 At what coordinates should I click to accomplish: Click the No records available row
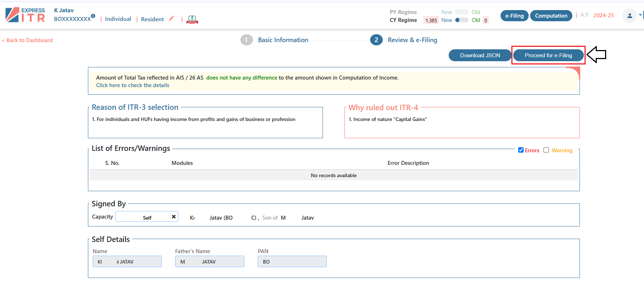click(334, 175)
